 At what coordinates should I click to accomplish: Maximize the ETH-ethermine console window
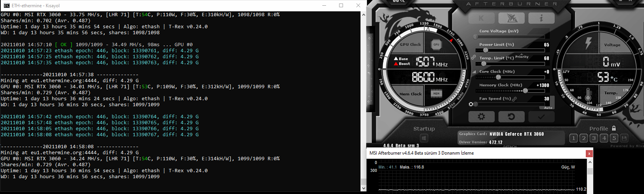pyautogui.click(x=341, y=6)
